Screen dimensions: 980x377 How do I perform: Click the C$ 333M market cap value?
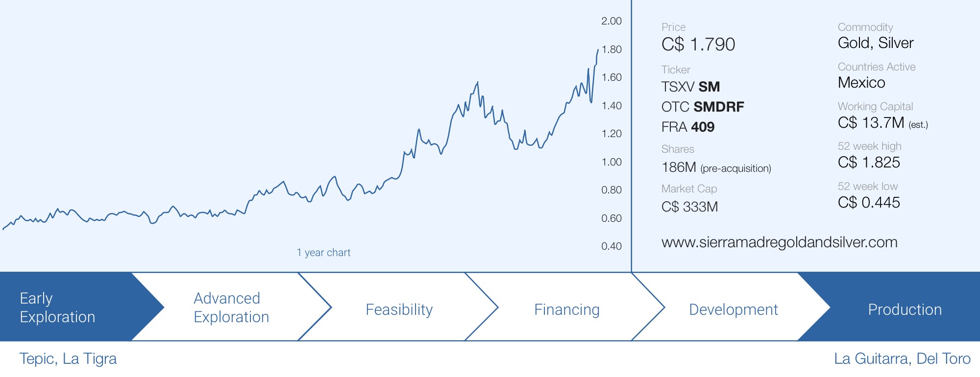[689, 207]
